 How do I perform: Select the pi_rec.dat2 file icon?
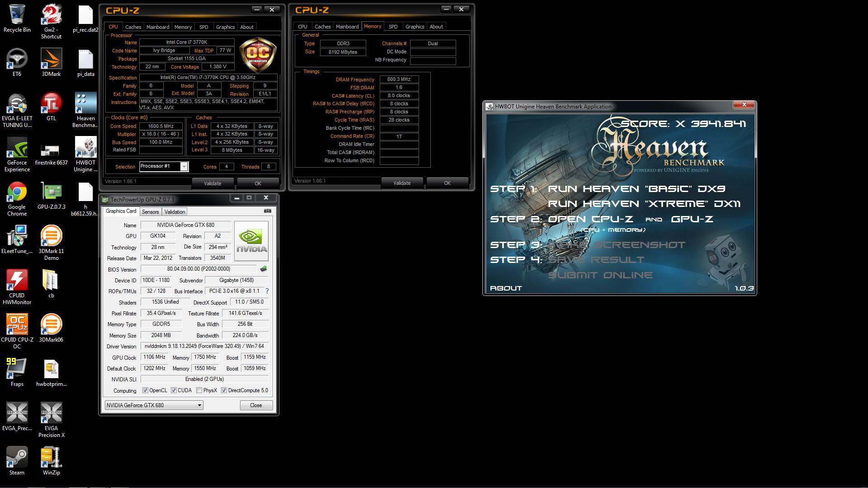(85, 18)
